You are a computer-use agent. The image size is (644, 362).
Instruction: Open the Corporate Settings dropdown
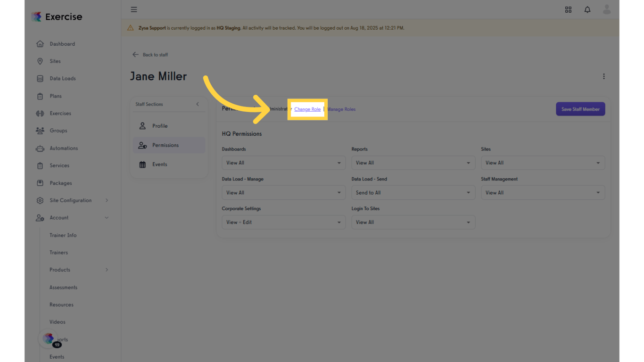(283, 222)
